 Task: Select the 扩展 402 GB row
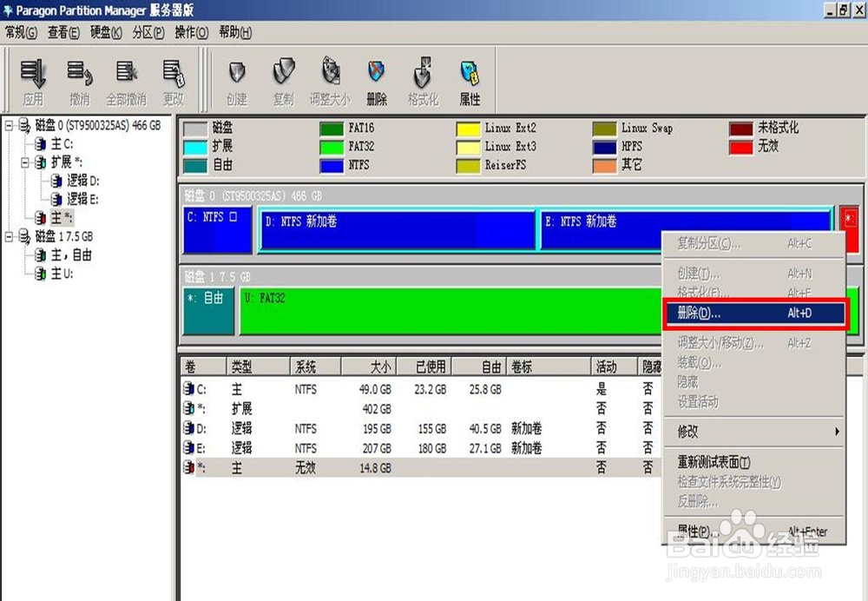422,409
